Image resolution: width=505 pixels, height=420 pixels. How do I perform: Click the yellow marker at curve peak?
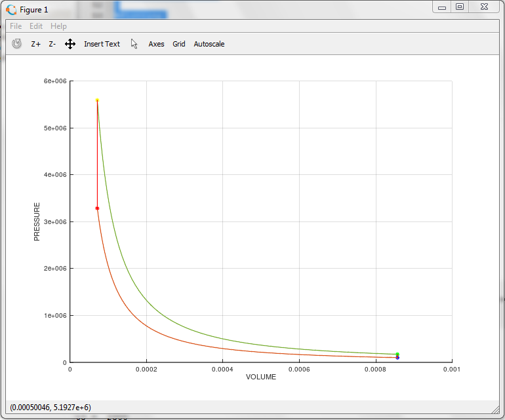(97, 100)
